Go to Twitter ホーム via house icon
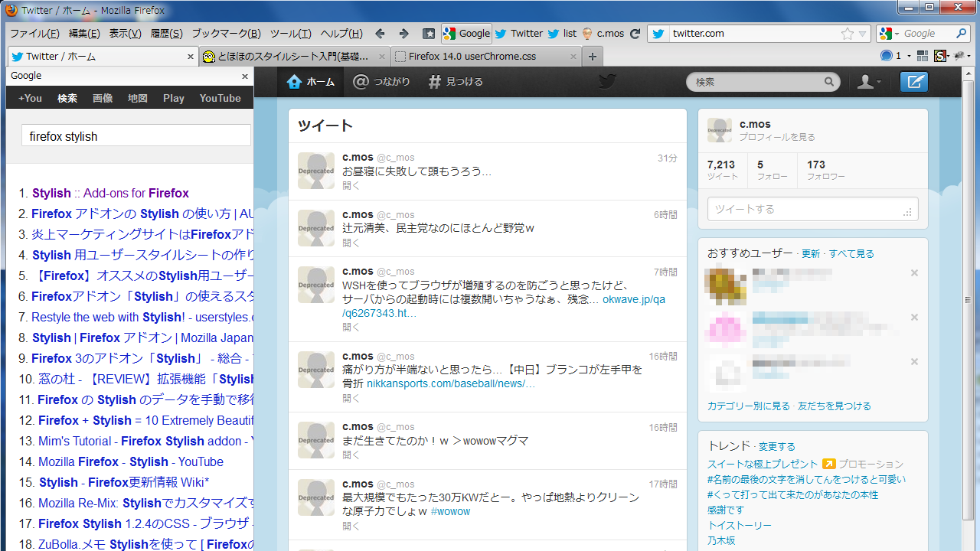This screenshot has width=980, height=551. point(310,82)
